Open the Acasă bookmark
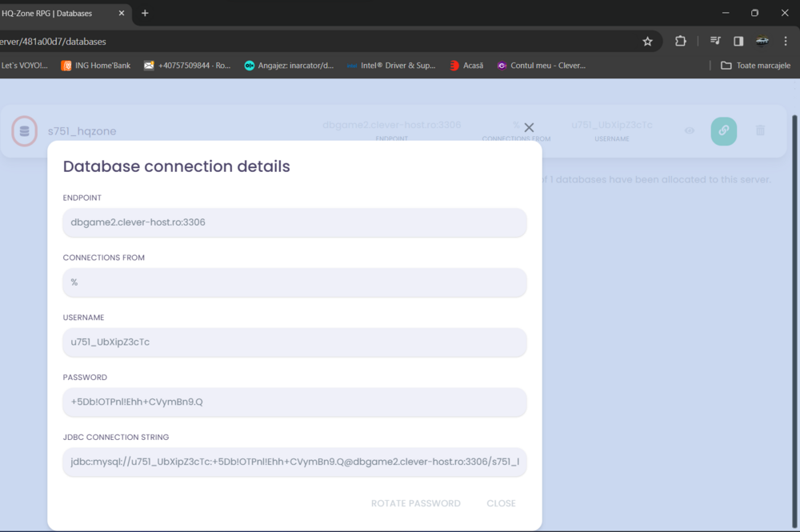Screen dimensions: 800x532 tap(467, 66)
